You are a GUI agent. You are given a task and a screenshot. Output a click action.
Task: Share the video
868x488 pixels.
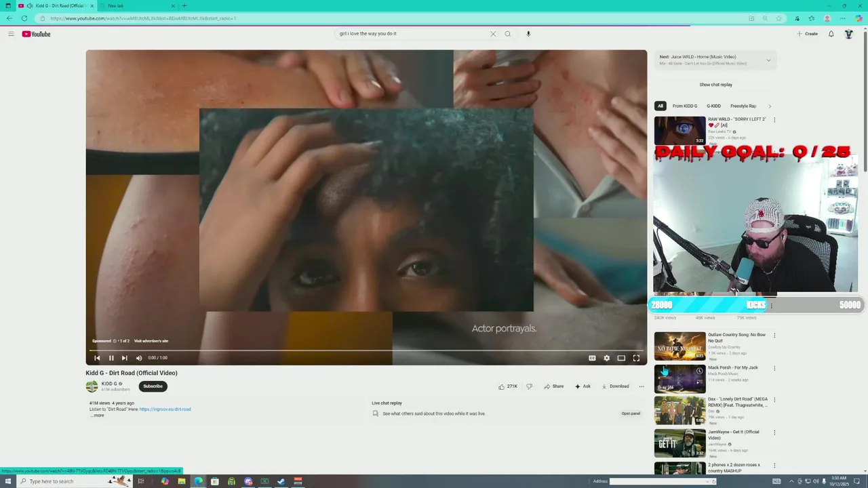553,386
